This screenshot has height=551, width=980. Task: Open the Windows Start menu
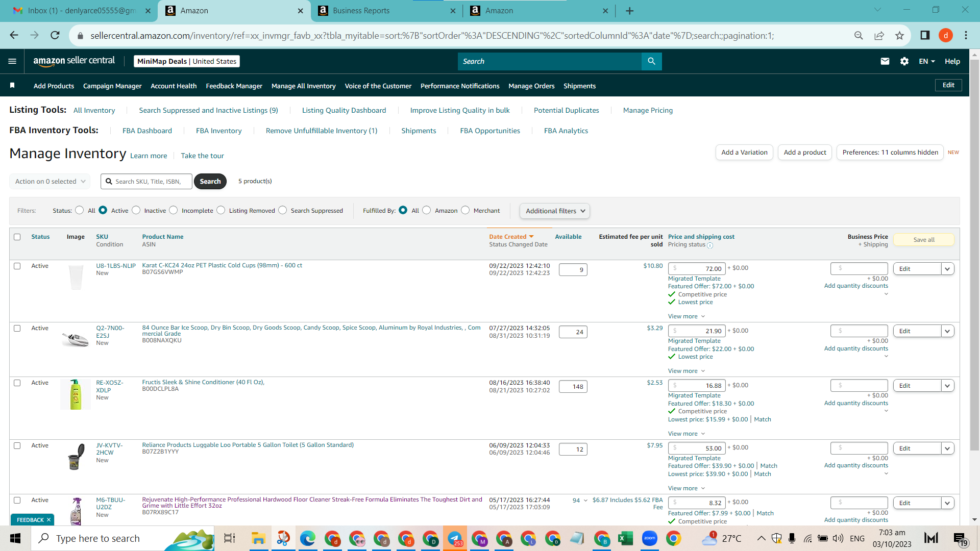tap(15, 538)
